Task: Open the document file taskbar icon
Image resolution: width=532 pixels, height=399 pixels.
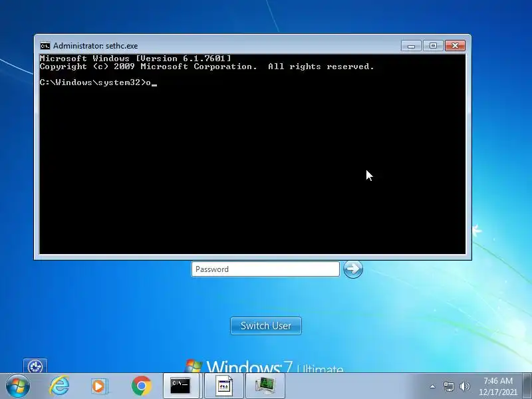Action: click(224, 386)
